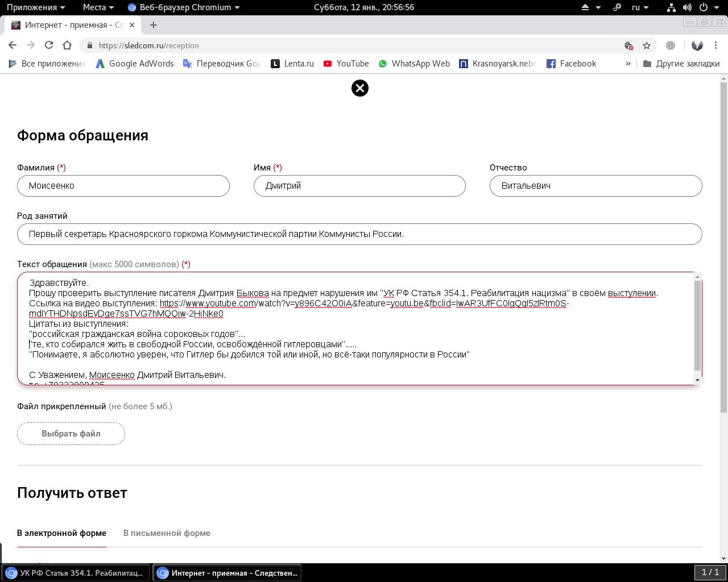Click the Получить ответ heading
The image size is (728, 582).
[72, 493]
